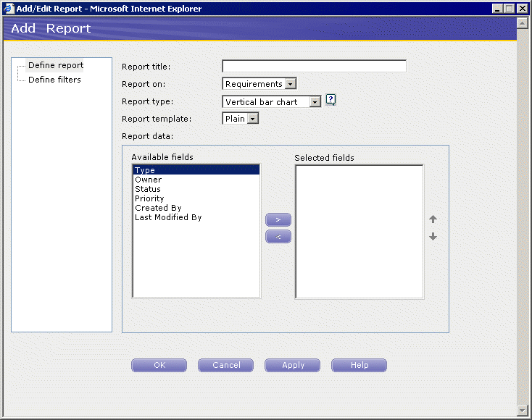Move selected field up with up arrow
The image size is (532, 420).
coord(433,219)
